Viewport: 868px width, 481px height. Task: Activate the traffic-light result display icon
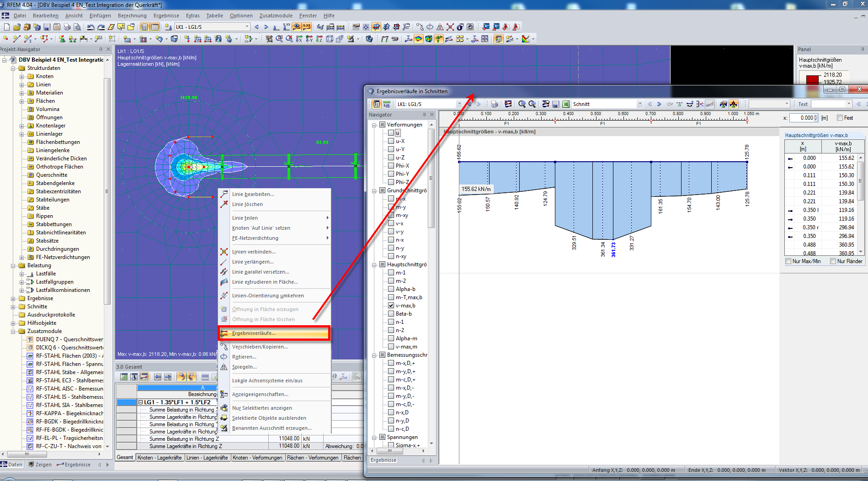coord(734,104)
